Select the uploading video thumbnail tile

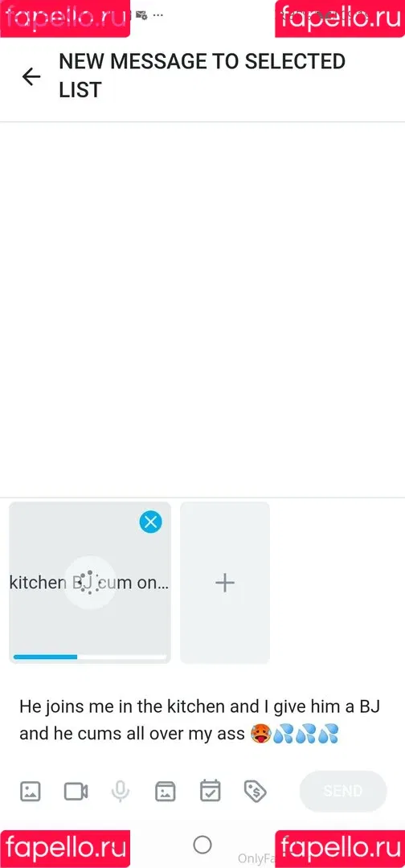pos(90,583)
